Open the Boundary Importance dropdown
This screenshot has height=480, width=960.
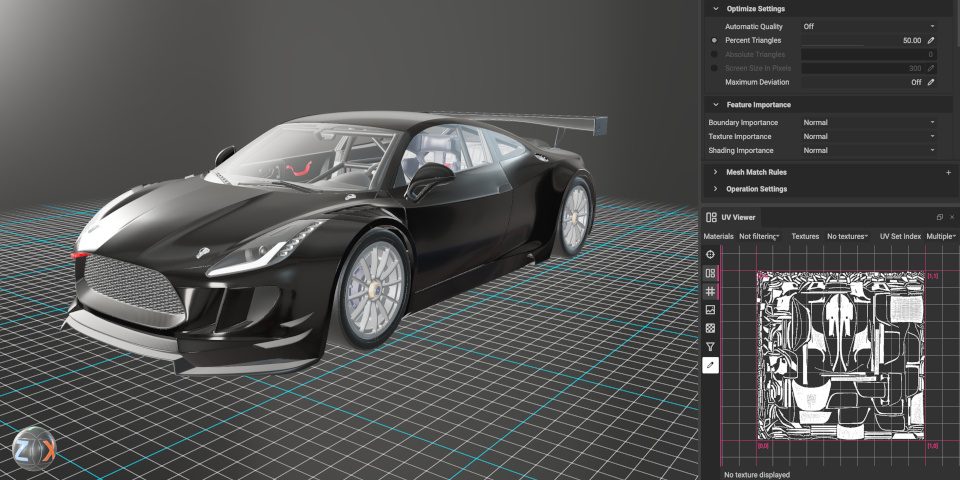[868, 122]
